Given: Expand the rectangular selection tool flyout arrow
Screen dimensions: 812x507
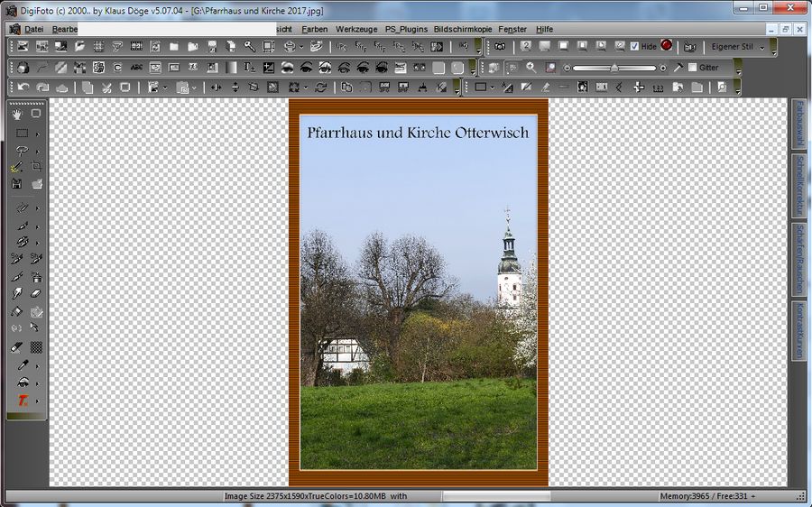Looking at the screenshot, I should [38, 133].
